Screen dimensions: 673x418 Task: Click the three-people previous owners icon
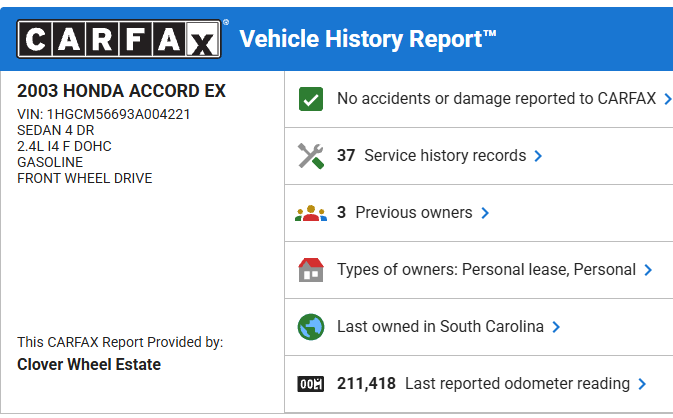311,213
